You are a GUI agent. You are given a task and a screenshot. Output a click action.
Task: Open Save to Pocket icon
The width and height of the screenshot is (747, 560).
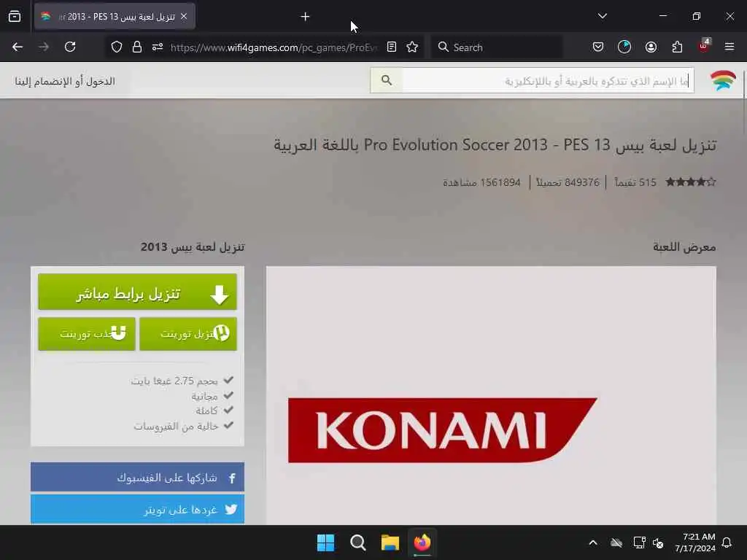point(598,47)
